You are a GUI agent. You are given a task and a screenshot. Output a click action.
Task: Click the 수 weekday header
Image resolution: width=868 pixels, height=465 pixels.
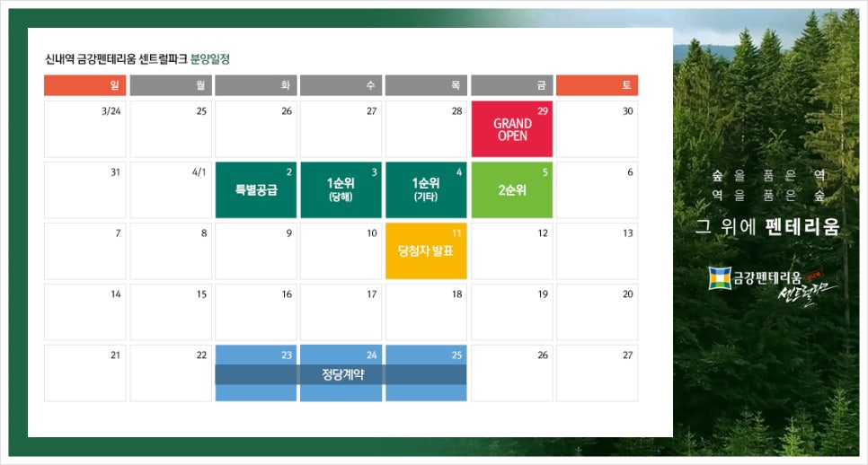[341, 85]
